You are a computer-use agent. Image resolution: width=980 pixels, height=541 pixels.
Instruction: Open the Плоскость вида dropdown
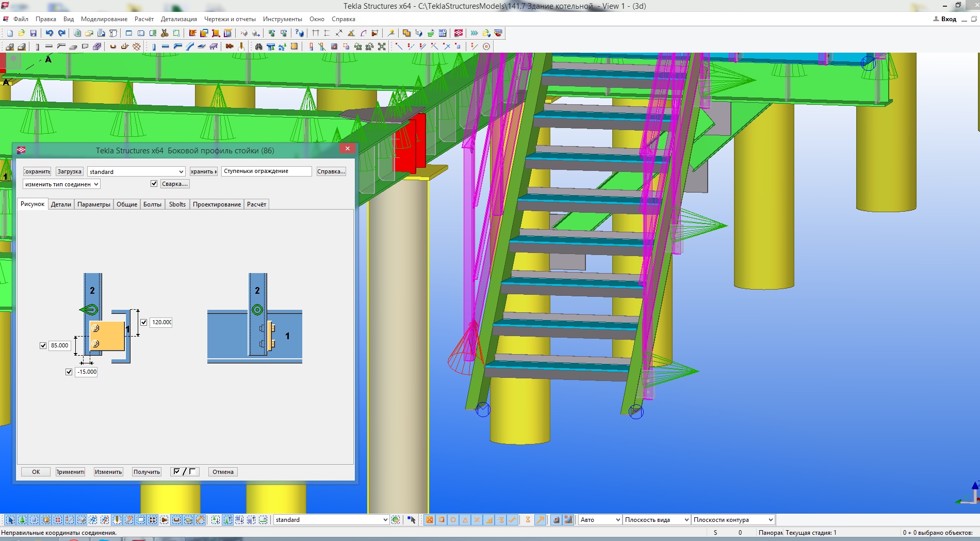pos(656,520)
